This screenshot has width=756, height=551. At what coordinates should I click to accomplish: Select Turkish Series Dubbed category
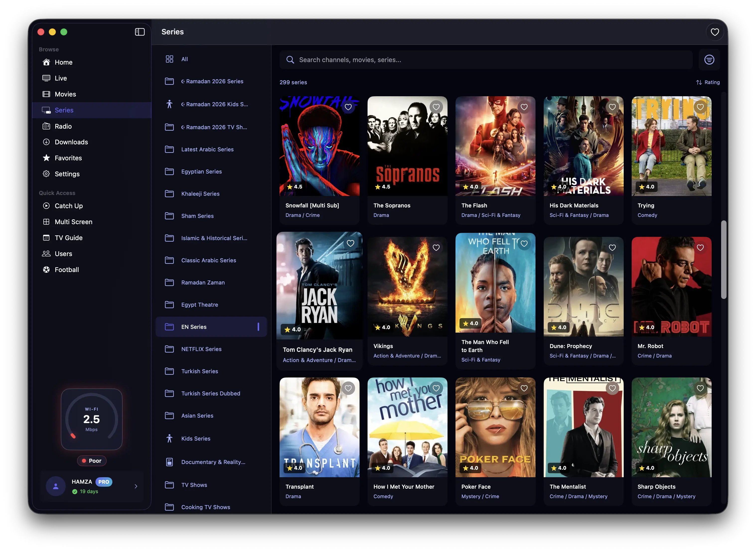click(x=211, y=394)
